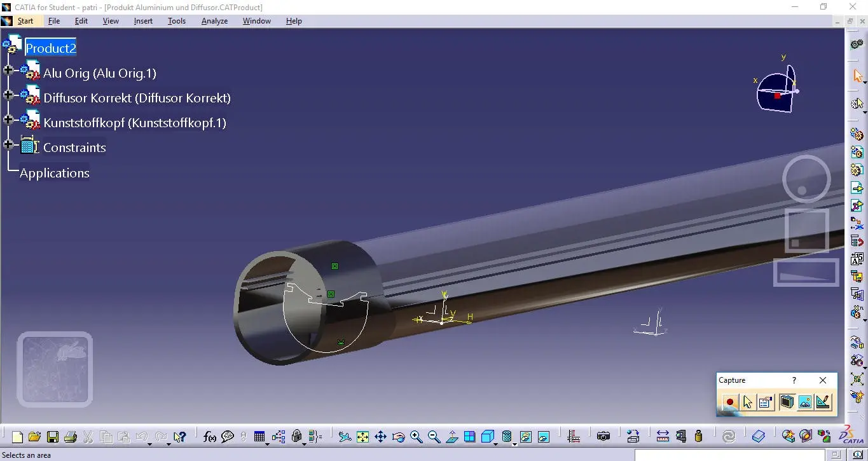
Task: Click the Knowledge Inspector speech bubble icon
Action: (x=227, y=437)
